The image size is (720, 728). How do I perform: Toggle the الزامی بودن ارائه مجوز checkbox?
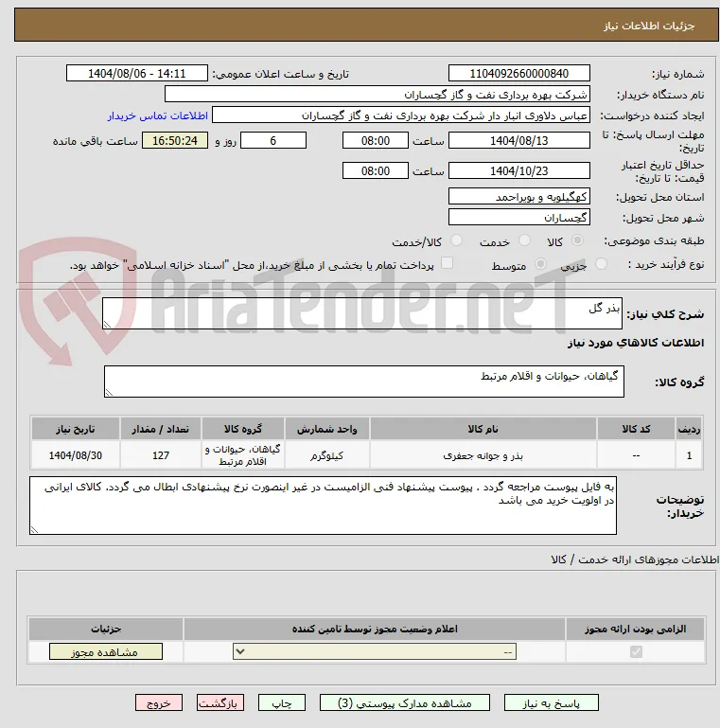pyautogui.click(x=636, y=652)
